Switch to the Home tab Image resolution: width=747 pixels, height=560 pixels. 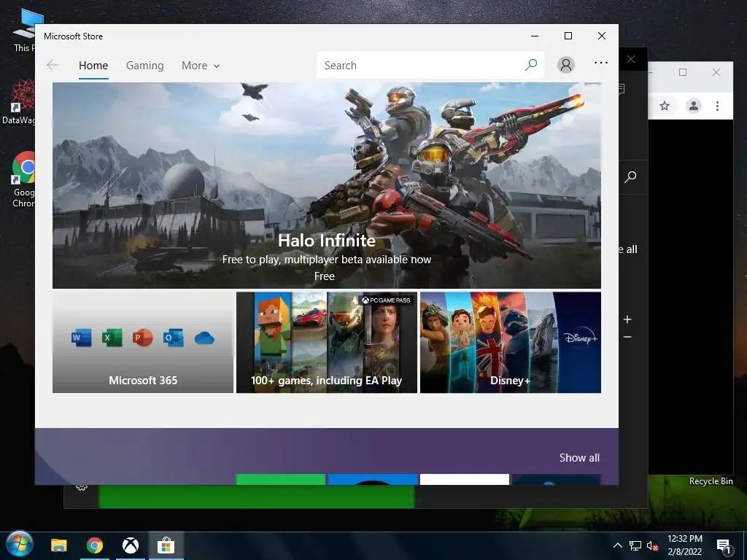tap(93, 65)
